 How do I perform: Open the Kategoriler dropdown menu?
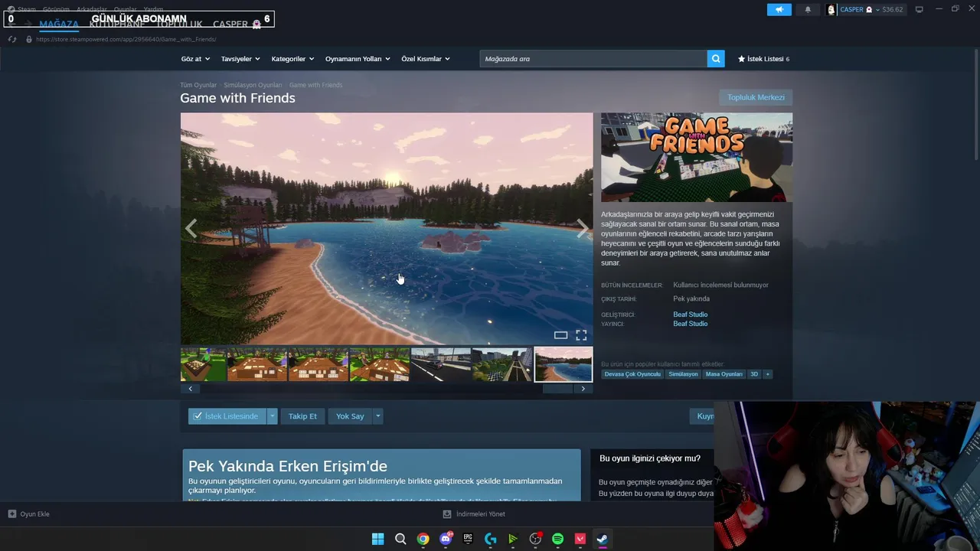pyautogui.click(x=293, y=59)
